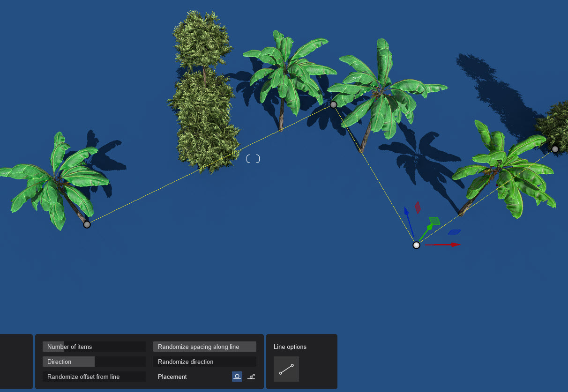Click the red plane handle on gizmo
Image resolution: width=568 pixels, height=392 pixels.
point(418,207)
